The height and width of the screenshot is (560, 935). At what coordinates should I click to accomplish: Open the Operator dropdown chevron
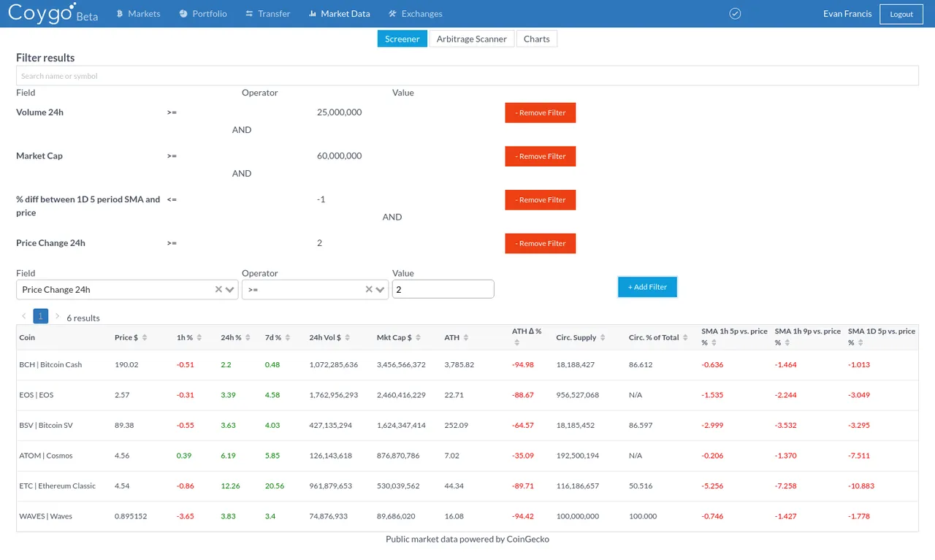pos(381,289)
